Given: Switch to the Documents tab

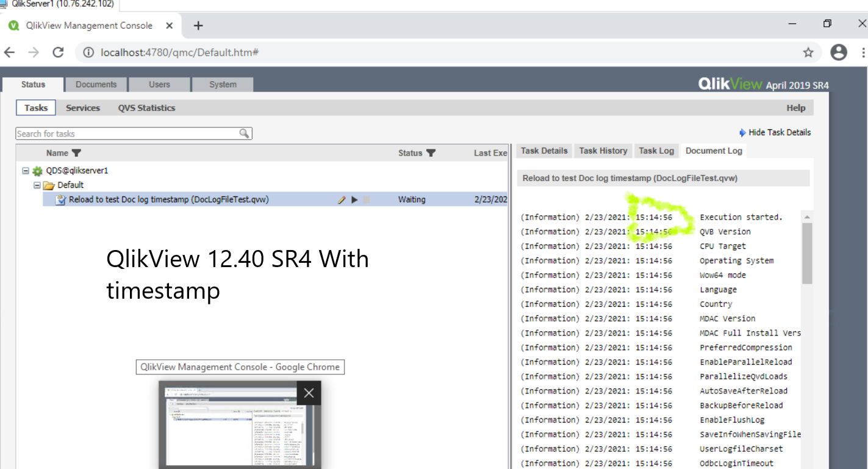Looking at the screenshot, I should point(96,85).
